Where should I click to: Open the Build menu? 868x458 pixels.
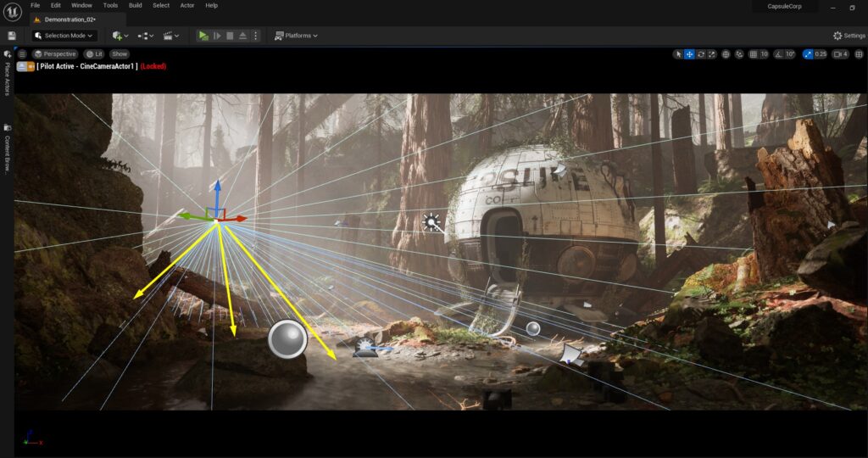click(135, 6)
